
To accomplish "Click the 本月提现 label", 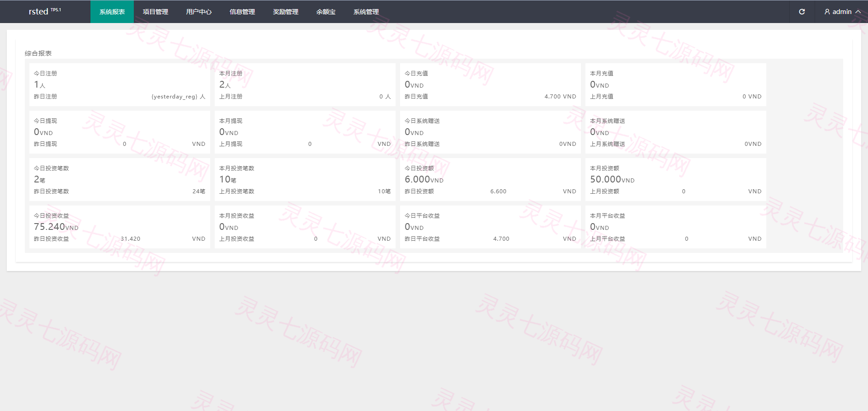I will click(x=231, y=121).
